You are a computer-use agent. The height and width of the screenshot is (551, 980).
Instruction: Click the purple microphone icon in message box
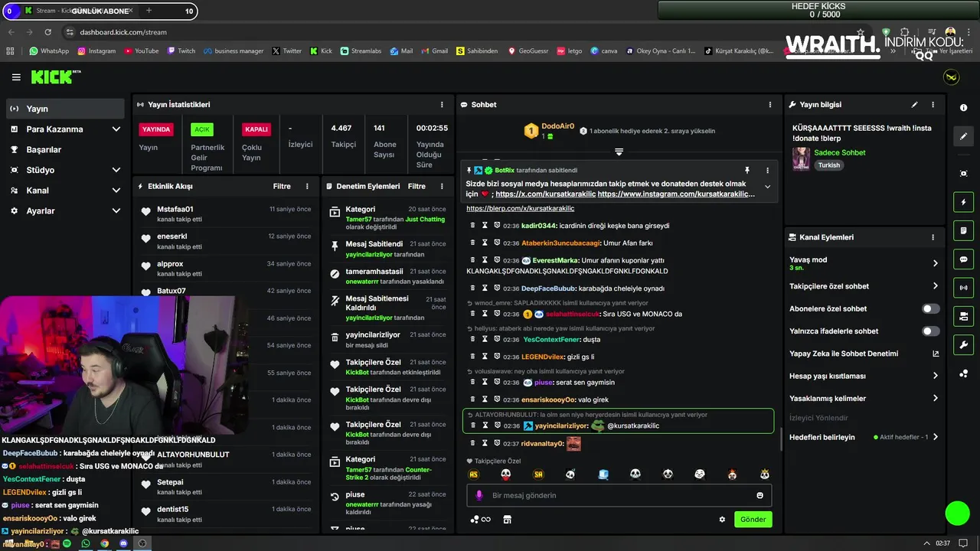tap(479, 495)
